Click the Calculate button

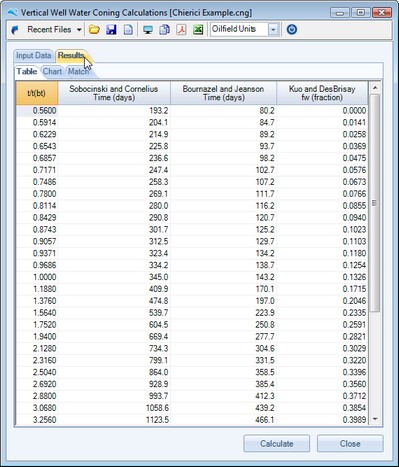(277, 444)
